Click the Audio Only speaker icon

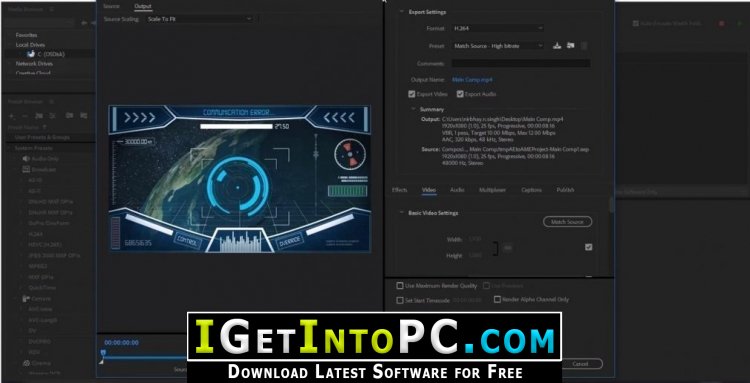pos(25,159)
